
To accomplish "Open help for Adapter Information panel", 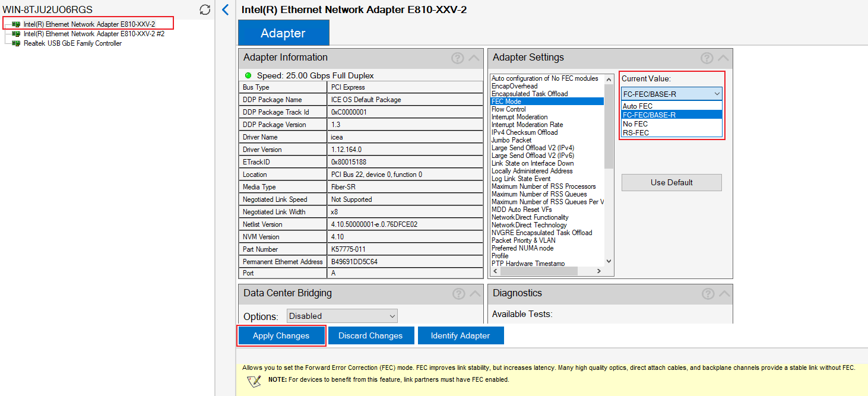I will click(457, 58).
